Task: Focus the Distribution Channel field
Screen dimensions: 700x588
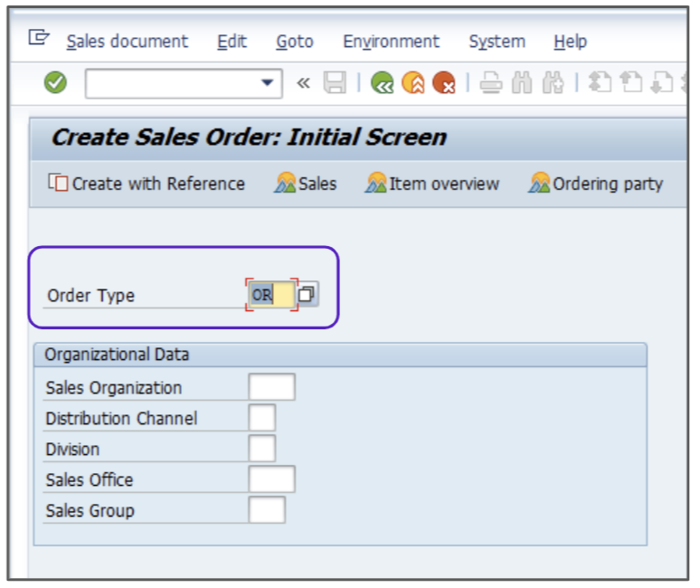Action: pos(261,418)
